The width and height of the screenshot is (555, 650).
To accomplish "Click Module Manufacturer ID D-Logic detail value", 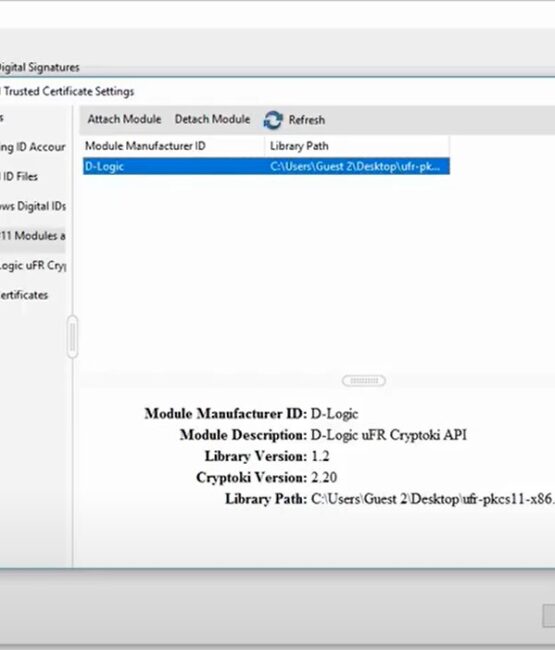I will [334, 414].
